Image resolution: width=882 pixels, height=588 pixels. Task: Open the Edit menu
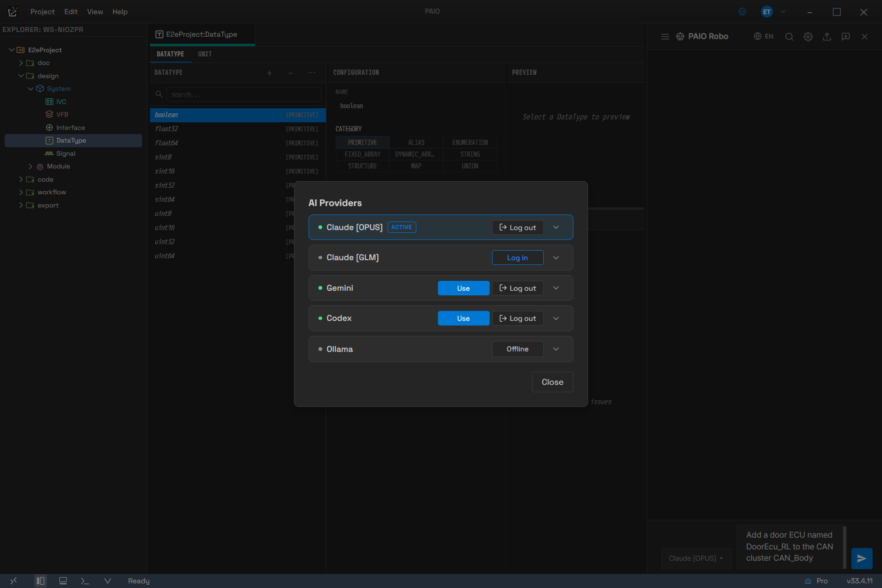(71, 12)
